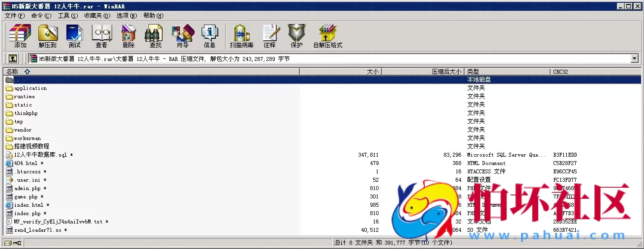Open the 查看 (View) toolbar icon
The width and height of the screenshot is (644, 249).
tap(101, 36)
